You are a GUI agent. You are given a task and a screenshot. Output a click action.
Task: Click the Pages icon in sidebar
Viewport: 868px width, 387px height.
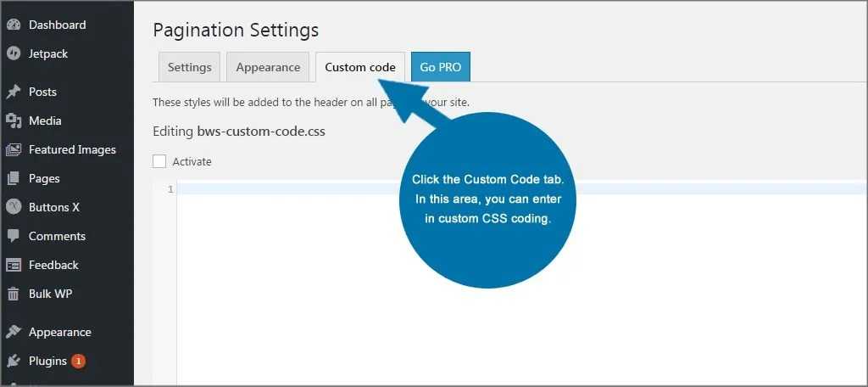pos(14,178)
